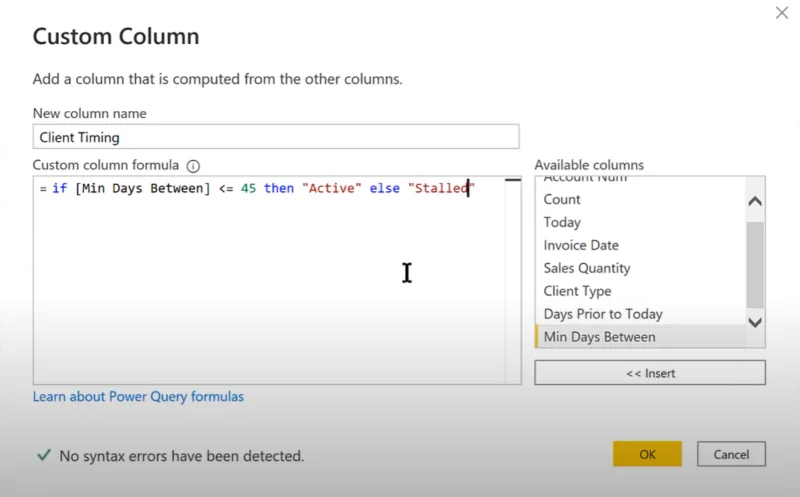Screen dimensions: 800x497
Task: Select Sales Quantity column
Action: [x=640, y=268]
